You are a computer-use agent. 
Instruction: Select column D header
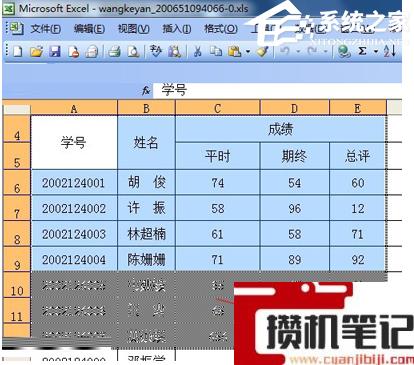[x=295, y=108]
